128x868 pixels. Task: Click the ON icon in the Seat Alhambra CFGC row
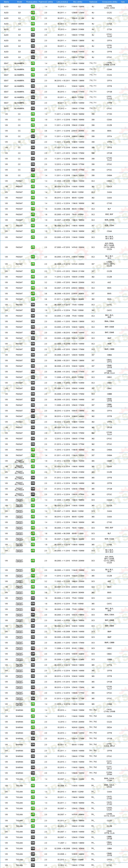tap(33, 108)
